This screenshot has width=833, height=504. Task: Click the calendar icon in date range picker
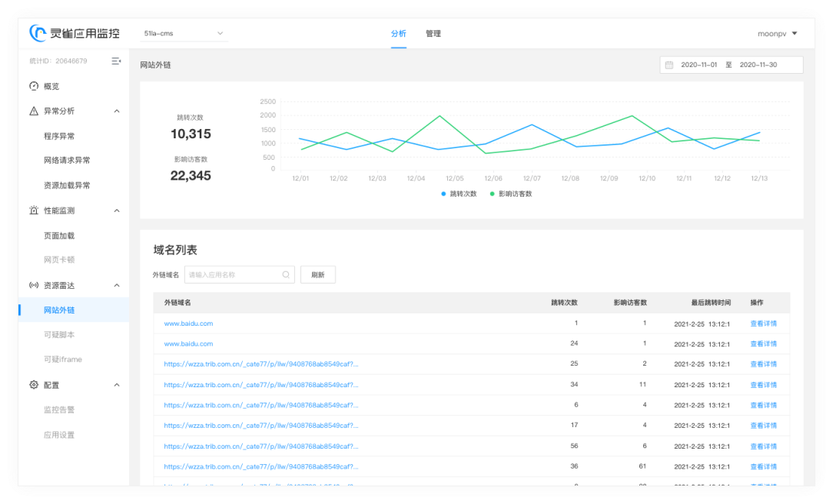(x=669, y=65)
